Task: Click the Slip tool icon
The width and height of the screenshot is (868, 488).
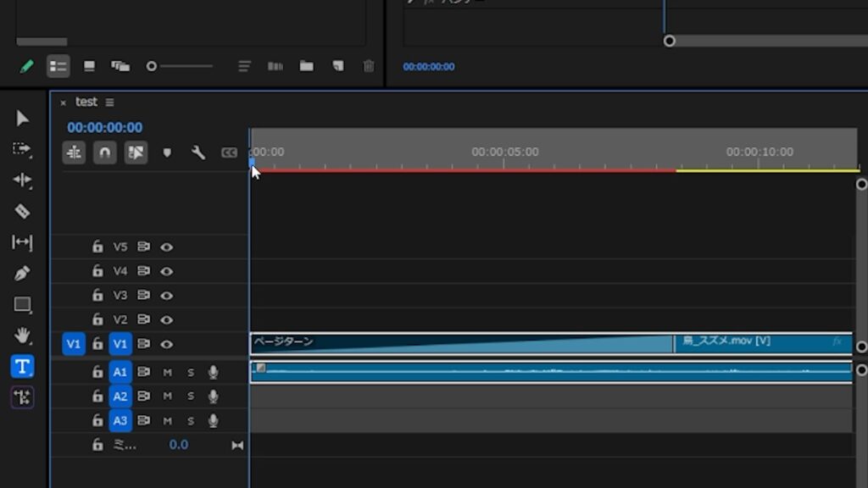Action: click(x=22, y=242)
